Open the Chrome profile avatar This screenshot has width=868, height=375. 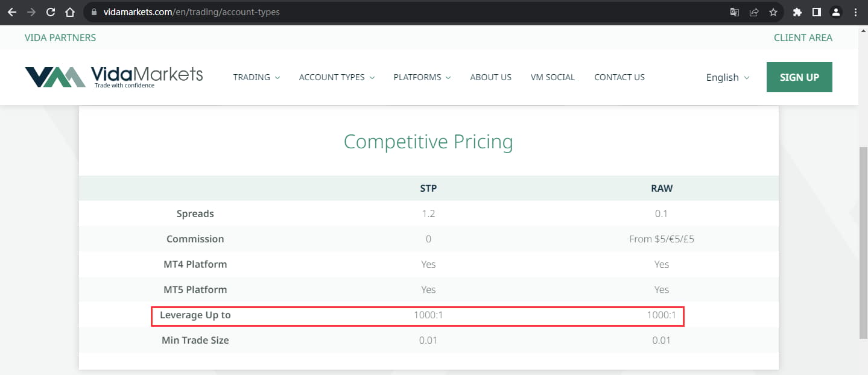click(835, 12)
